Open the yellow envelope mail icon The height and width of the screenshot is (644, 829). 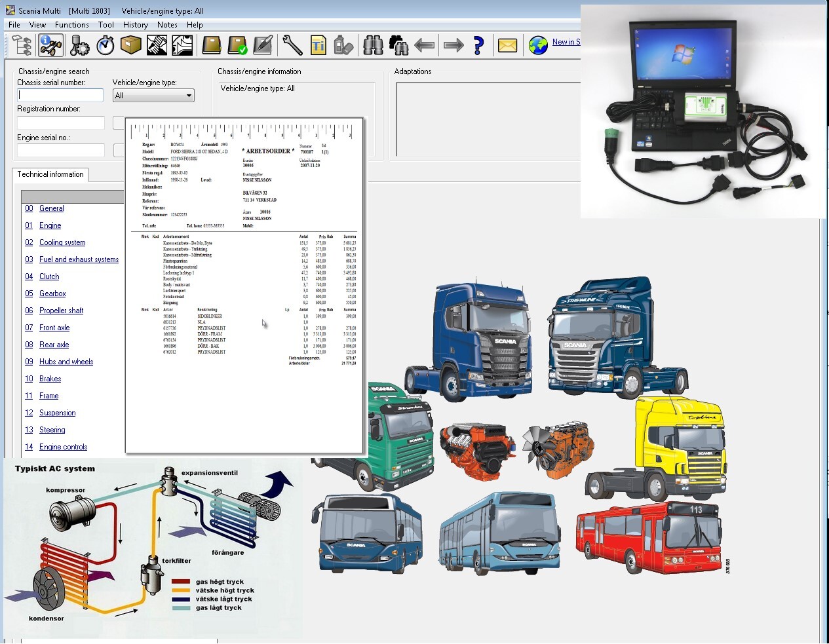tap(507, 45)
